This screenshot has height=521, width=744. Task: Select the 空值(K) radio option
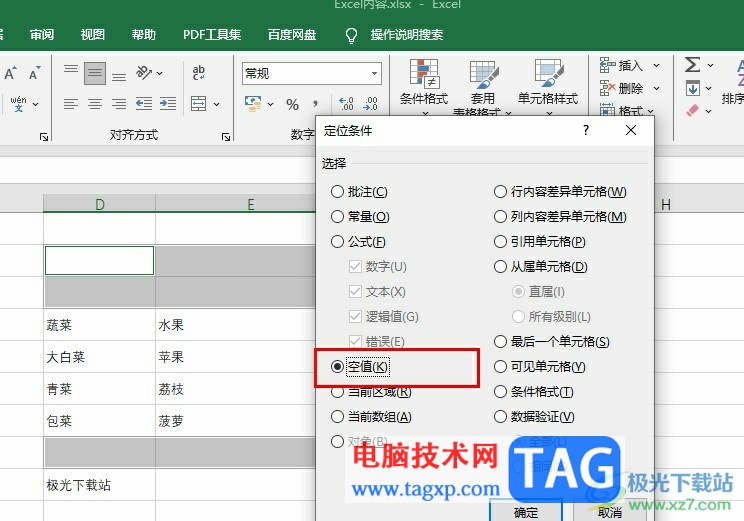[360, 367]
